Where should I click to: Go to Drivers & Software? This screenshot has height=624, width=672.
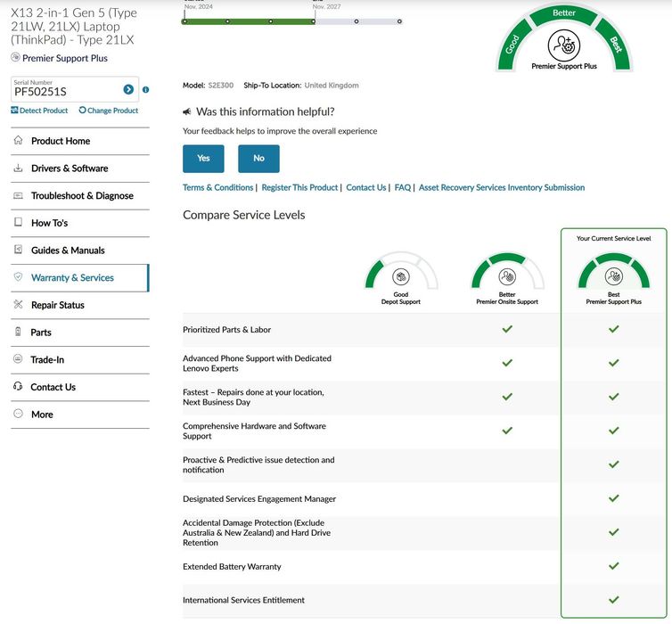69,168
